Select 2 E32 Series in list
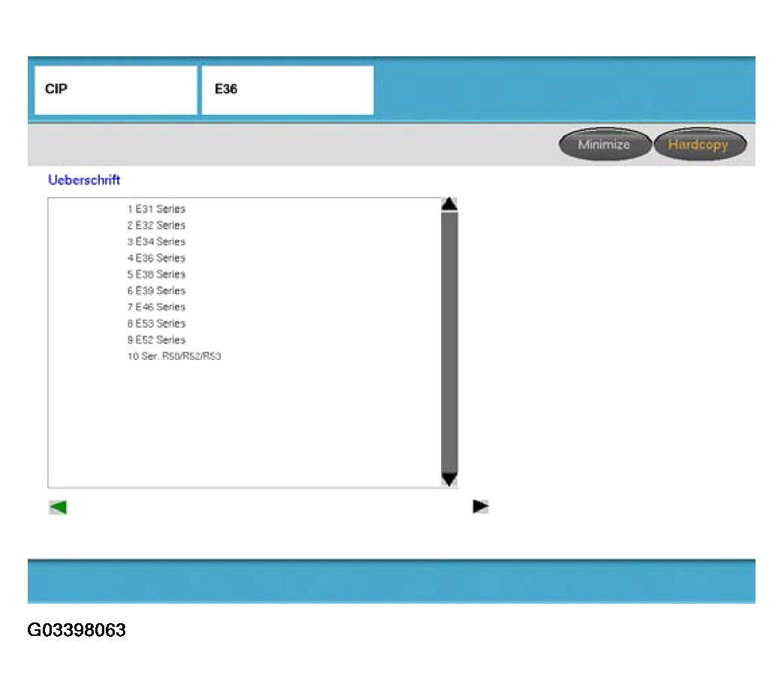Viewport: 784px width, 693px height. tap(156, 226)
